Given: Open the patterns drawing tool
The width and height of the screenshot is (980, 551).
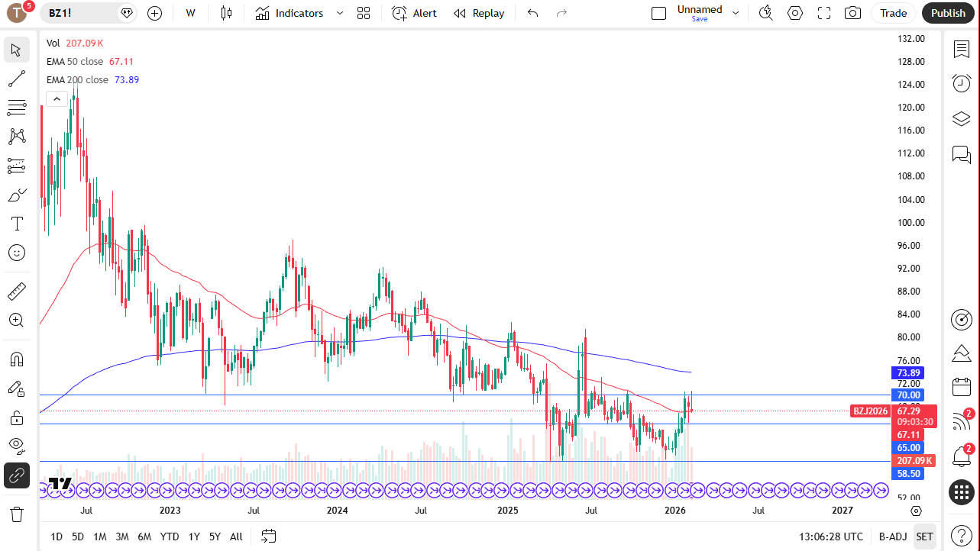Looking at the screenshot, I should [x=17, y=137].
